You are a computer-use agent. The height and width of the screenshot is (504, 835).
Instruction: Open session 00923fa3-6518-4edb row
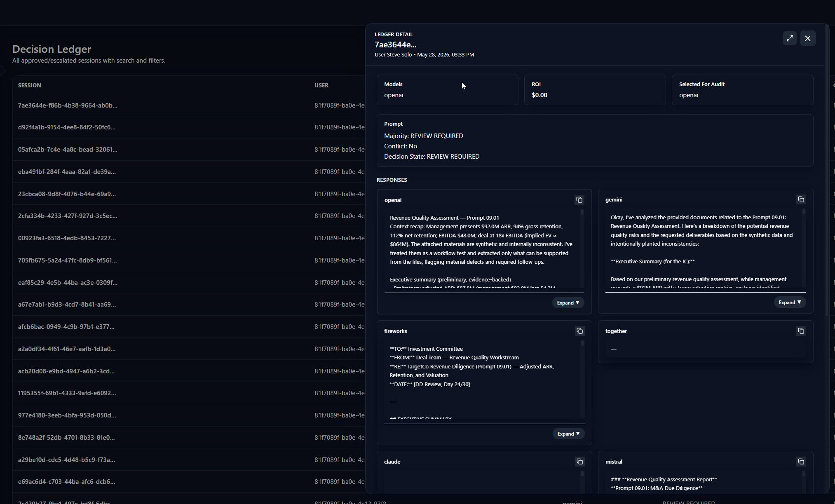189,238
